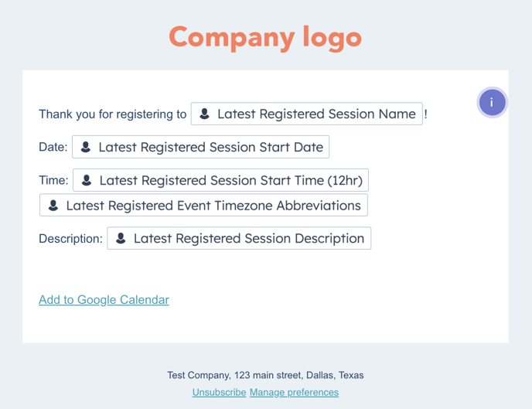Click the Unsubscribe link
The image size is (532, 409).
click(x=219, y=392)
